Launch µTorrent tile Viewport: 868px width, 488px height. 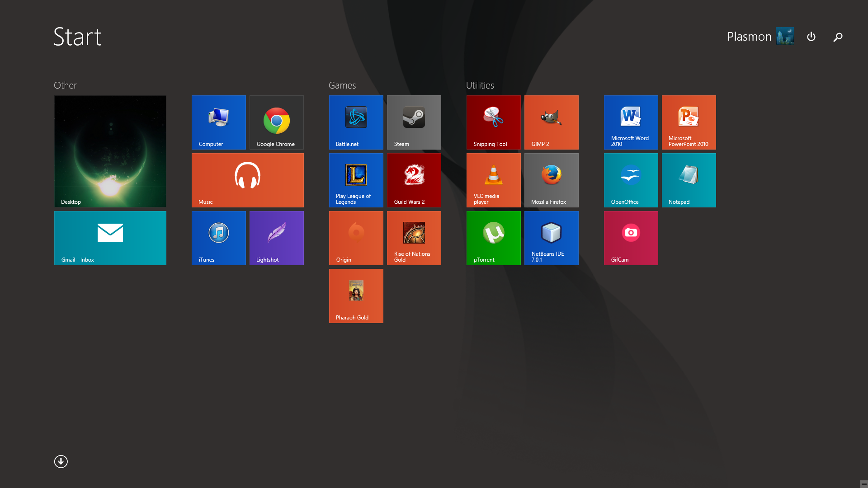pos(493,238)
